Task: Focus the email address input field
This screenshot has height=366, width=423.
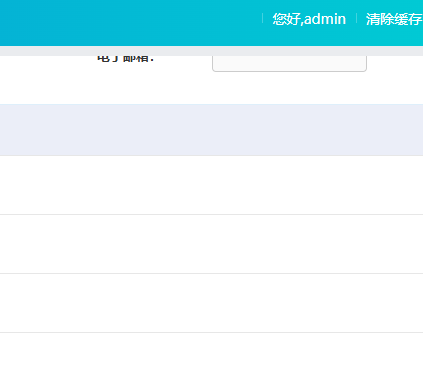Action: [289, 63]
